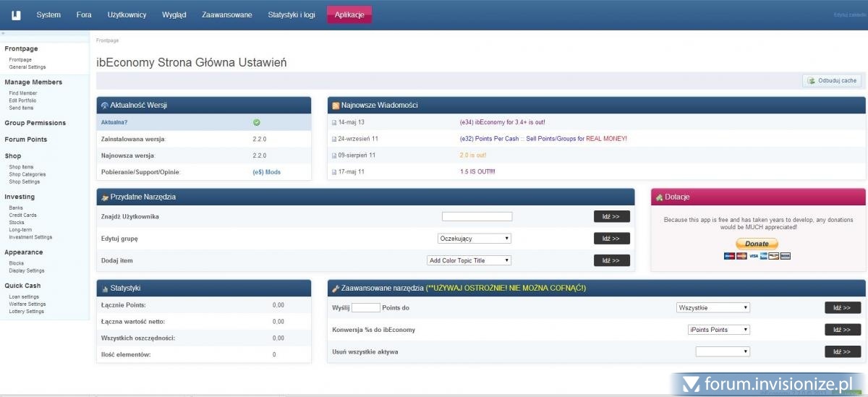Open the Aplikacje tab in top menu
Viewport: 868px width, 397px height.
point(349,14)
